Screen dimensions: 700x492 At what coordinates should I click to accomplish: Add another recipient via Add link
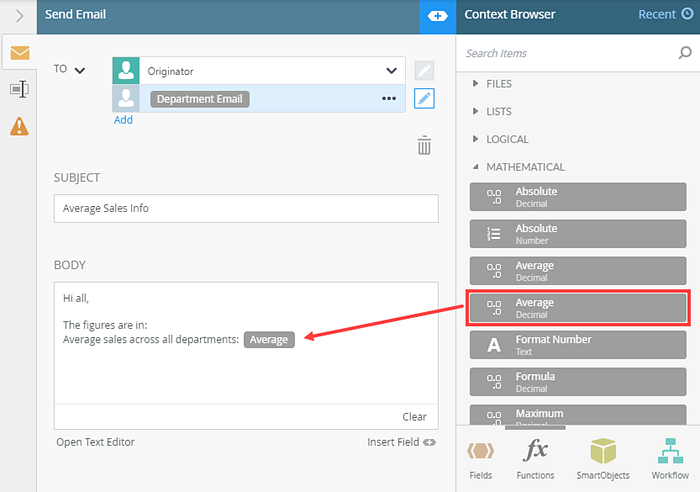point(123,120)
